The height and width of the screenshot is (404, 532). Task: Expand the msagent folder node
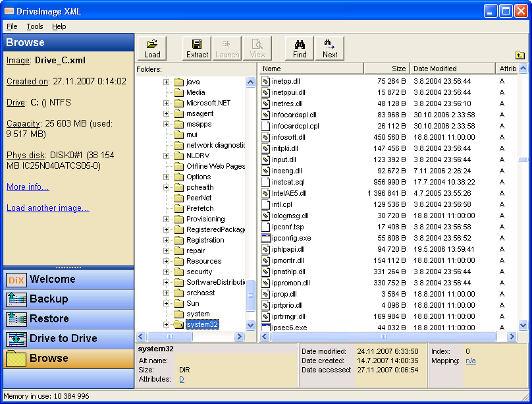166,113
